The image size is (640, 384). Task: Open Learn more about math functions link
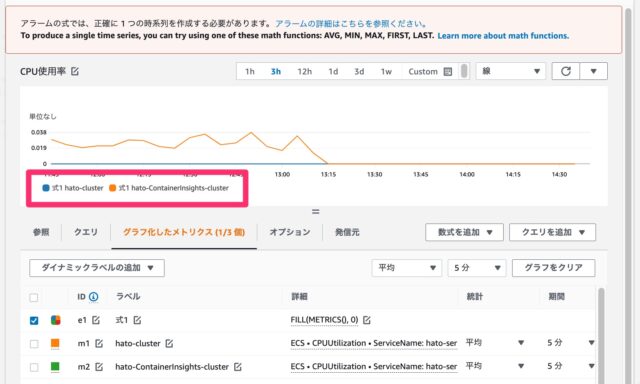[x=503, y=36]
